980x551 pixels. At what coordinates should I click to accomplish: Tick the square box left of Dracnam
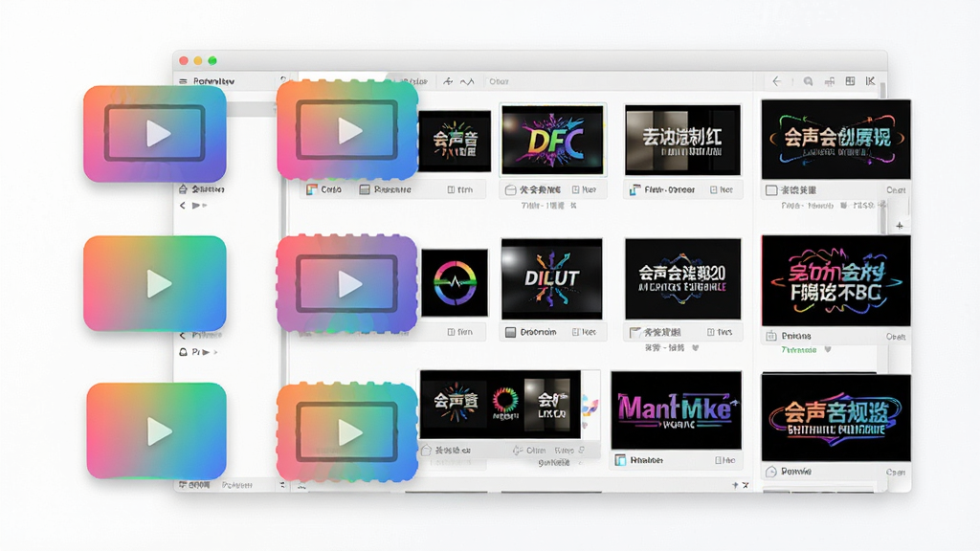click(x=511, y=332)
